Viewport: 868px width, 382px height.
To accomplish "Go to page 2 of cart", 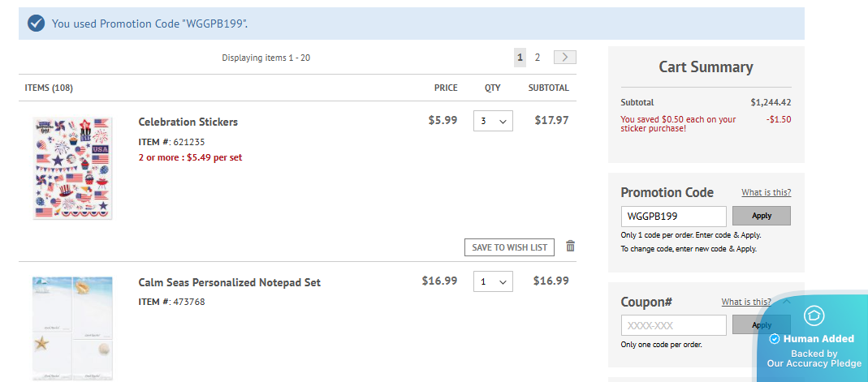I will (x=538, y=58).
